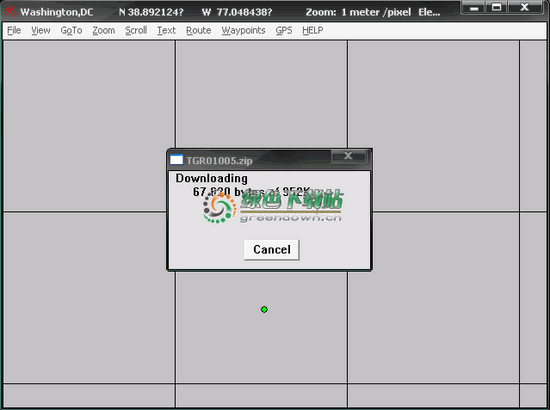Image resolution: width=550 pixels, height=410 pixels.
Task: Click the green position marker dot
Action: (x=264, y=309)
